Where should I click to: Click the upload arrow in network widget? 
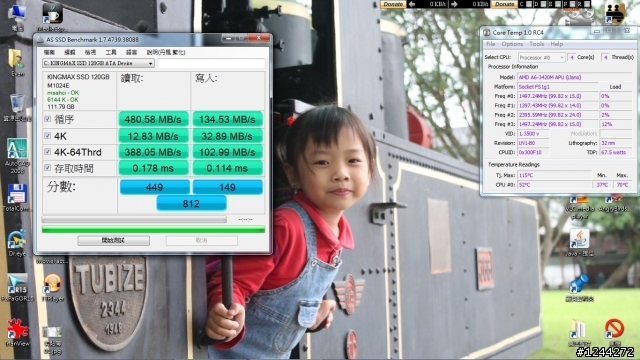click(412, 4)
